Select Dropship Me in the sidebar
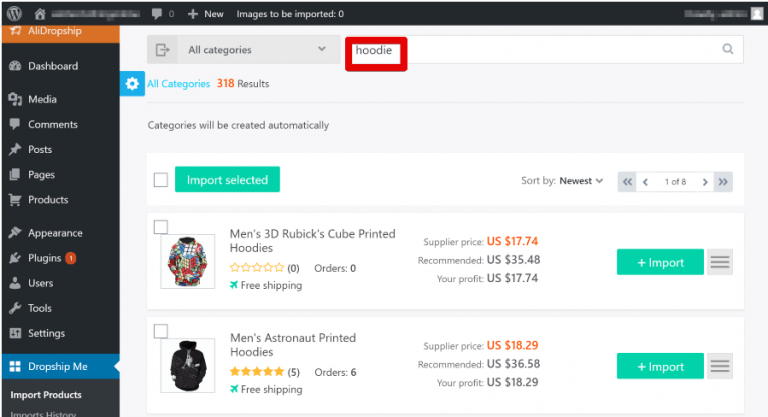Viewport: 768px width, 417px height. tap(58, 367)
